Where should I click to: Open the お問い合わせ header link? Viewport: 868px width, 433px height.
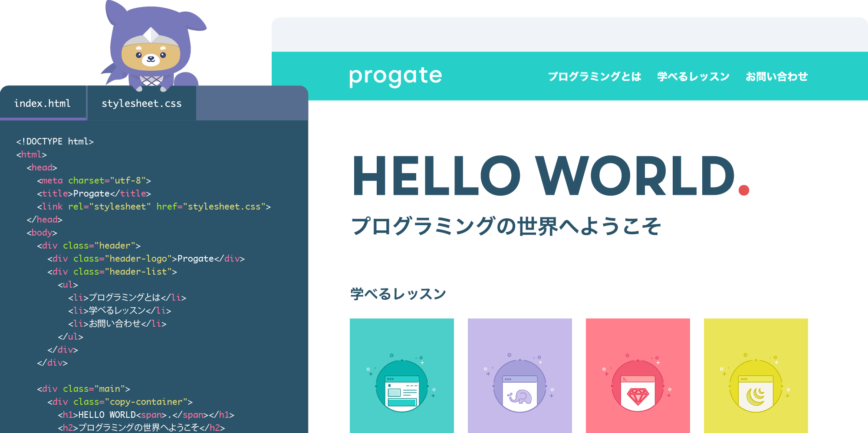[x=776, y=76]
